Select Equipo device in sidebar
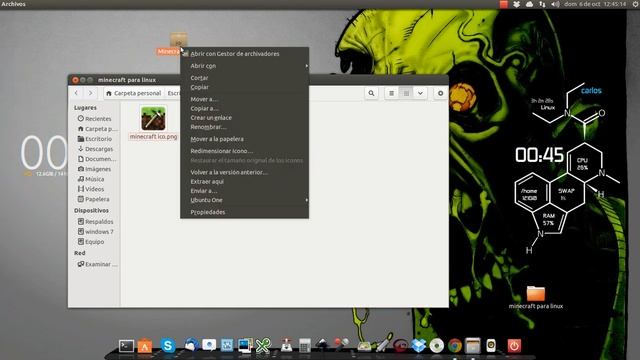This screenshot has height=360, width=640. click(91, 242)
